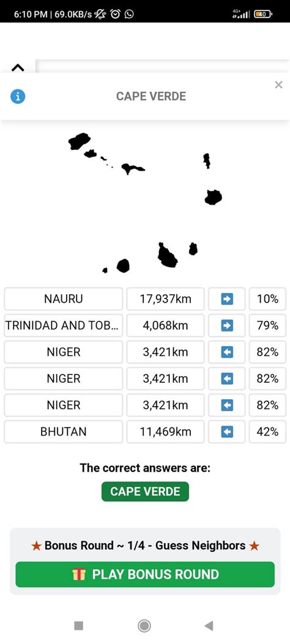Screen dimensions: 290x644
Task: Click the BHUTAN guess cell
Action: pyautogui.click(x=63, y=432)
